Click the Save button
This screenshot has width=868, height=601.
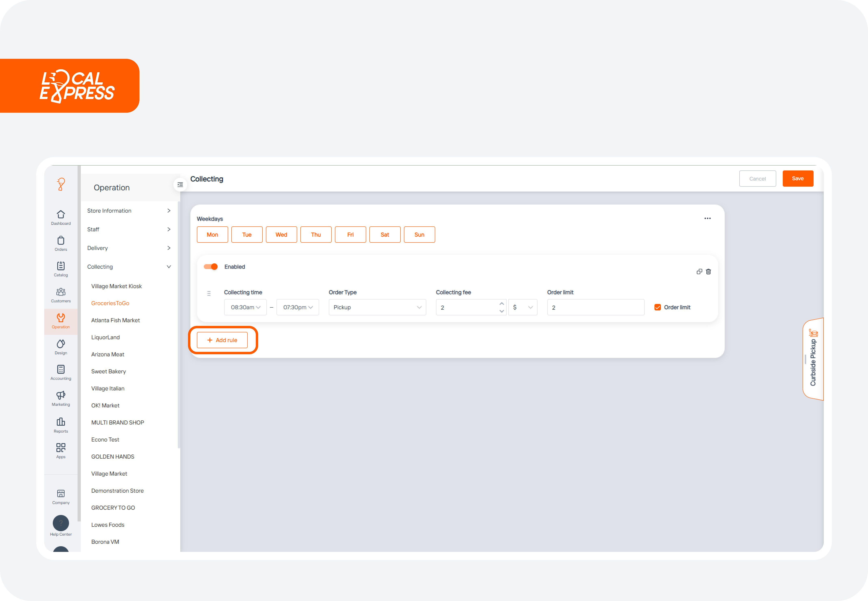(x=798, y=179)
